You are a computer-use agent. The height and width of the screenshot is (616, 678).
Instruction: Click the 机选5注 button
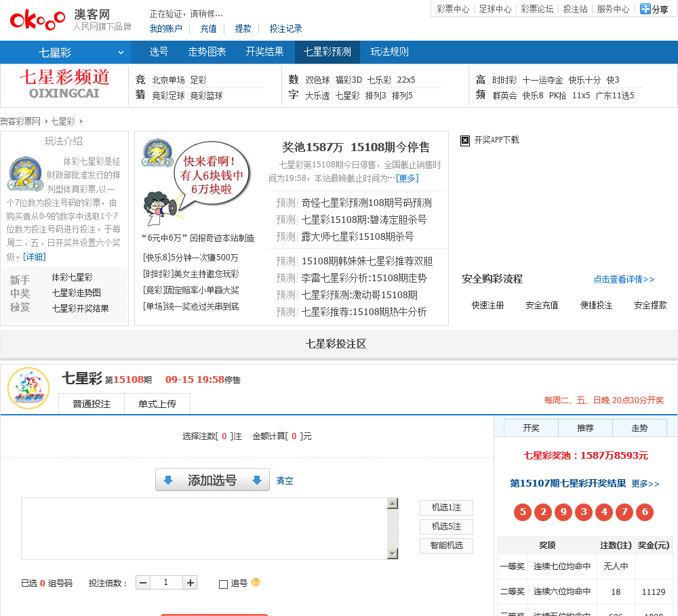click(x=446, y=527)
